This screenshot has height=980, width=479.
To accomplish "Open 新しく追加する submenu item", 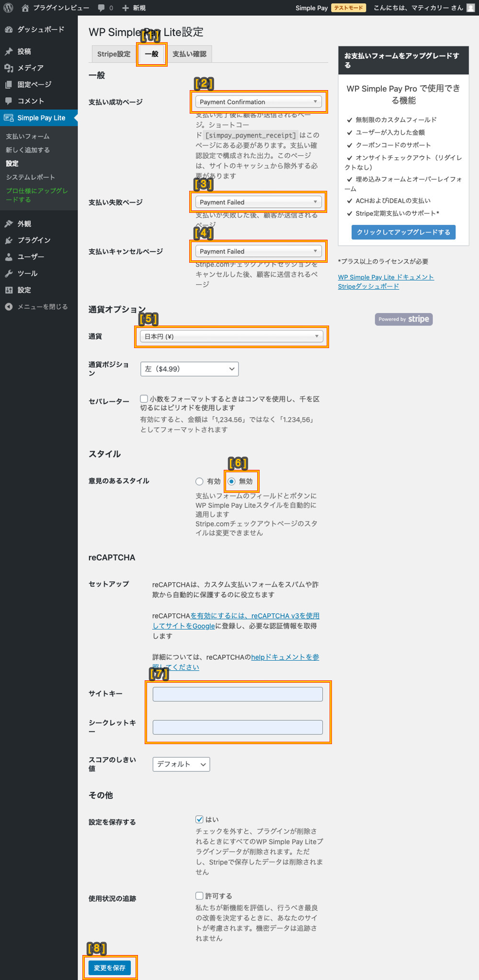I will 28,150.
